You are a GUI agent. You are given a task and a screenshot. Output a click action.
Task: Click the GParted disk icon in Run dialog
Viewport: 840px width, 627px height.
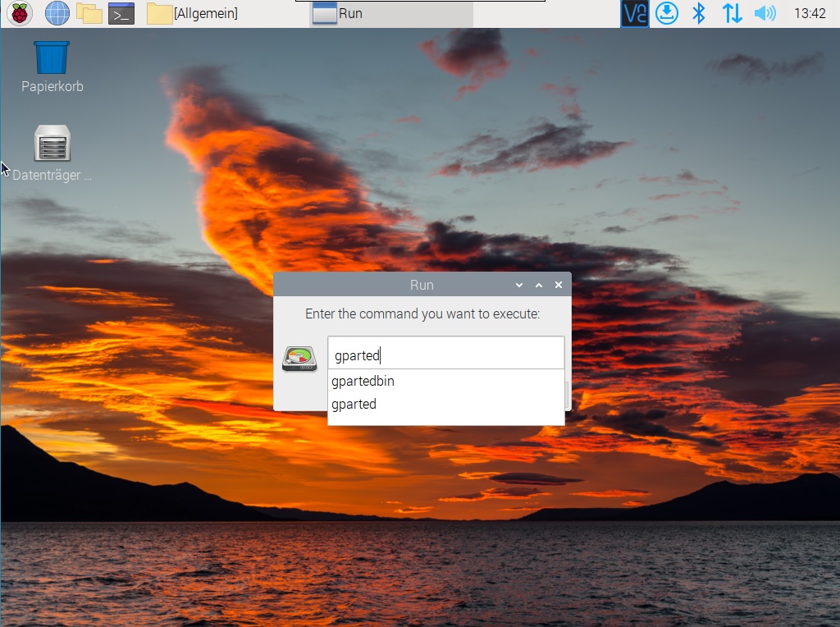click(x=299, y=359)
